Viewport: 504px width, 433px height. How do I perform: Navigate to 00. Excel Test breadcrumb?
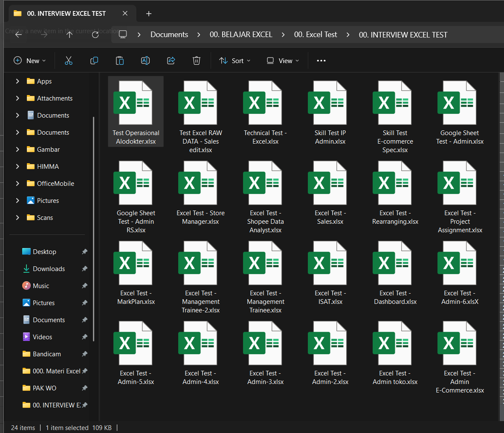pyautogui.click(x=316, y=35)
